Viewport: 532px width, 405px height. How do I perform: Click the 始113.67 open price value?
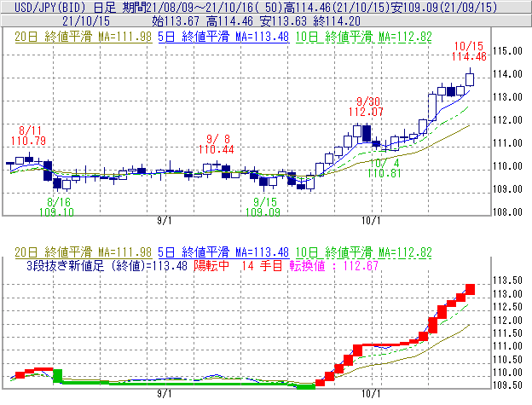[x=176, y=21]
